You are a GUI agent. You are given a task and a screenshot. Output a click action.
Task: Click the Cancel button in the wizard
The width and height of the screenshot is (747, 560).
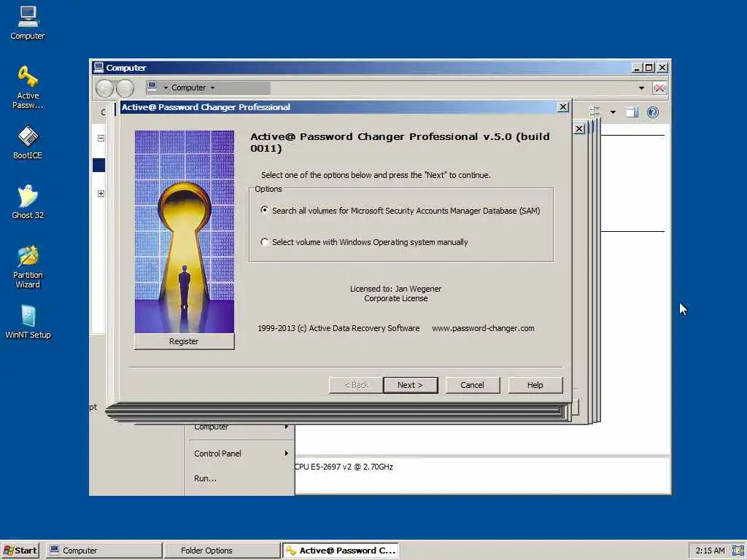[472, 385]
